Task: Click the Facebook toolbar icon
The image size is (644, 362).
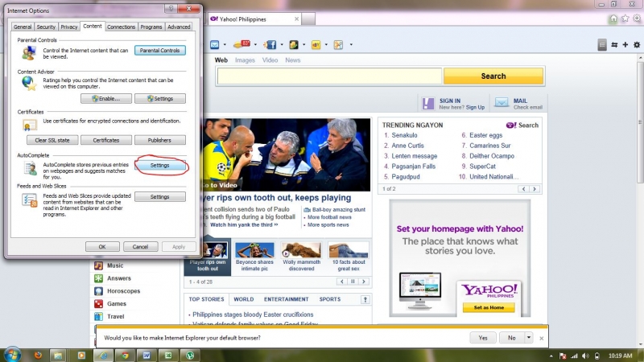Action: (x=270, y=44)
